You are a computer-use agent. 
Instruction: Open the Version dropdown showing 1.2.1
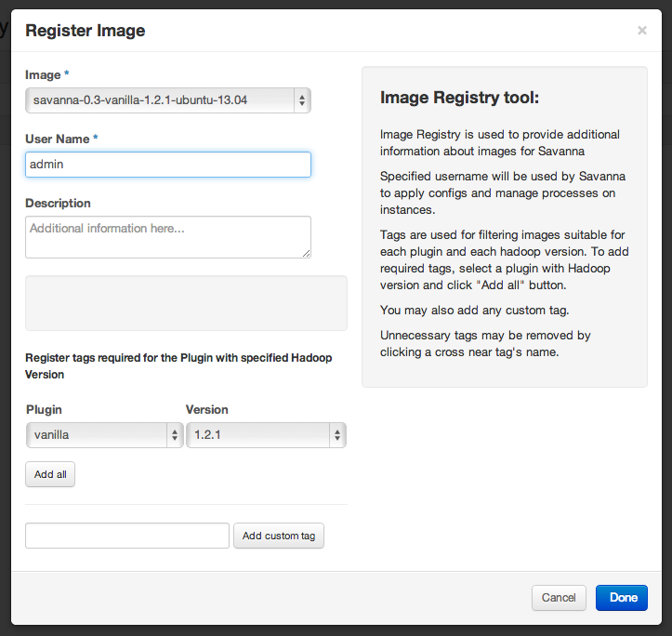(266, 435)
